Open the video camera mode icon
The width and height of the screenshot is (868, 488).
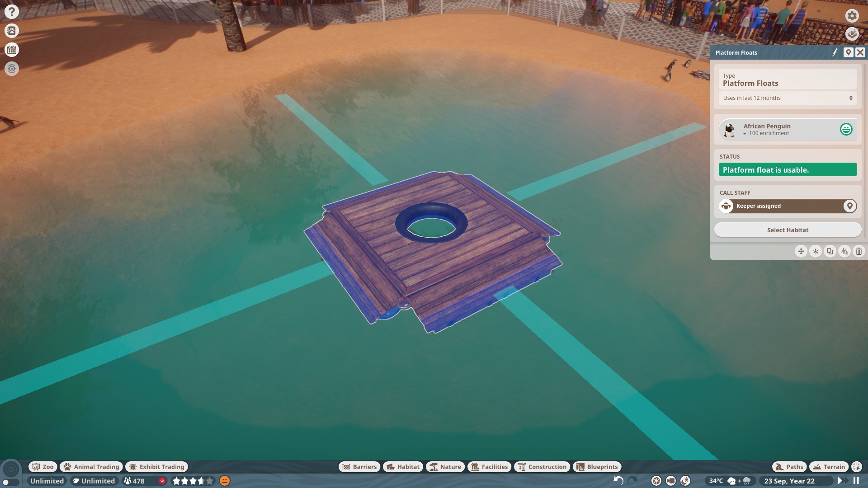(671, 481)
